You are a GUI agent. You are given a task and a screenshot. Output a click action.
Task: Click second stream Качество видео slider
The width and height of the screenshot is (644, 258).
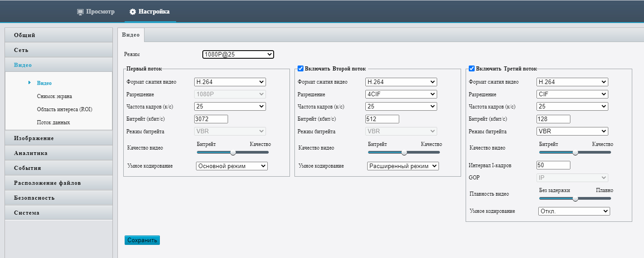[404, 152]
